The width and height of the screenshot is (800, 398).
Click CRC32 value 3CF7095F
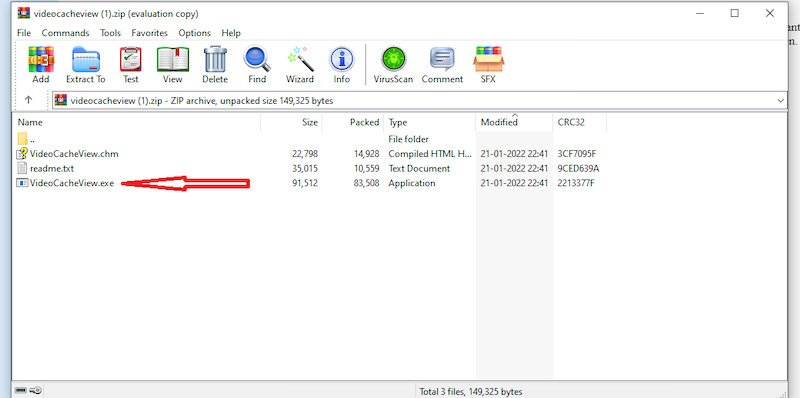[x=577, y=154]
